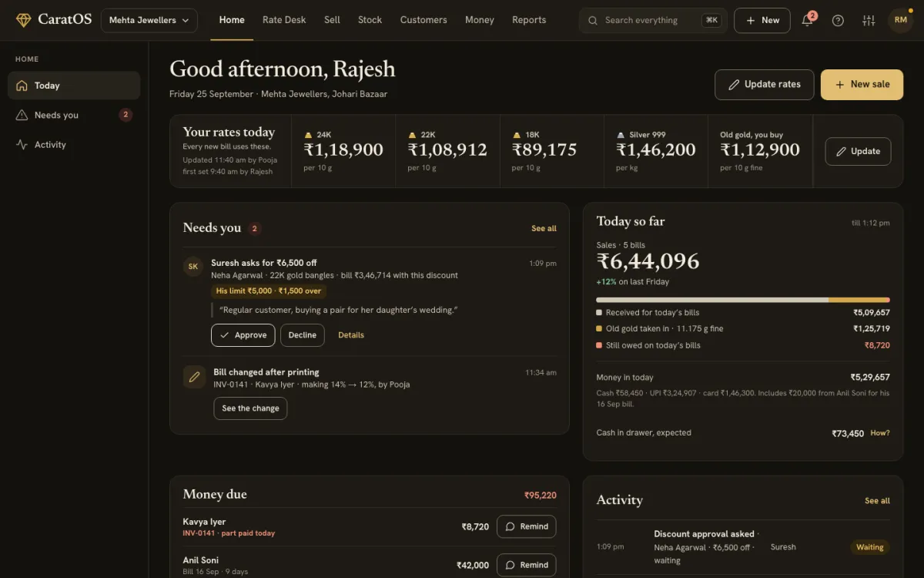This screenshot has width=924, height=578.
Task: Click the Needs you count badge in sidebar
Action: (126, 115)
